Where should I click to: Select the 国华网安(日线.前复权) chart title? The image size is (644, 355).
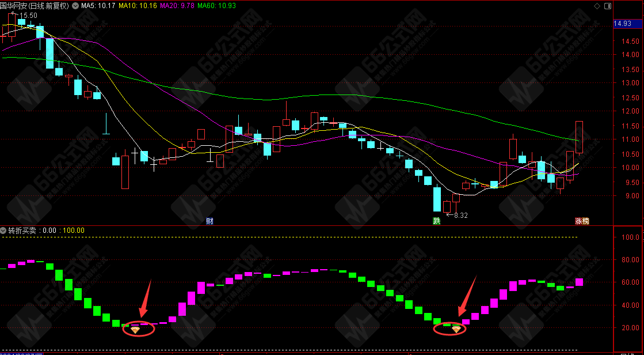35,6
